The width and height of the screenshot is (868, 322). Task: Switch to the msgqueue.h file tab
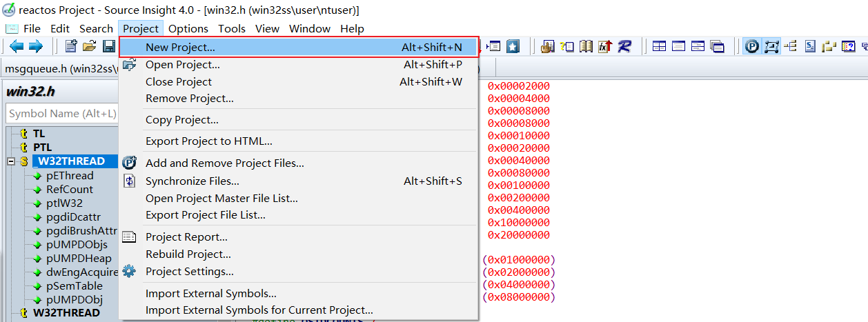(x=61, y=68)
